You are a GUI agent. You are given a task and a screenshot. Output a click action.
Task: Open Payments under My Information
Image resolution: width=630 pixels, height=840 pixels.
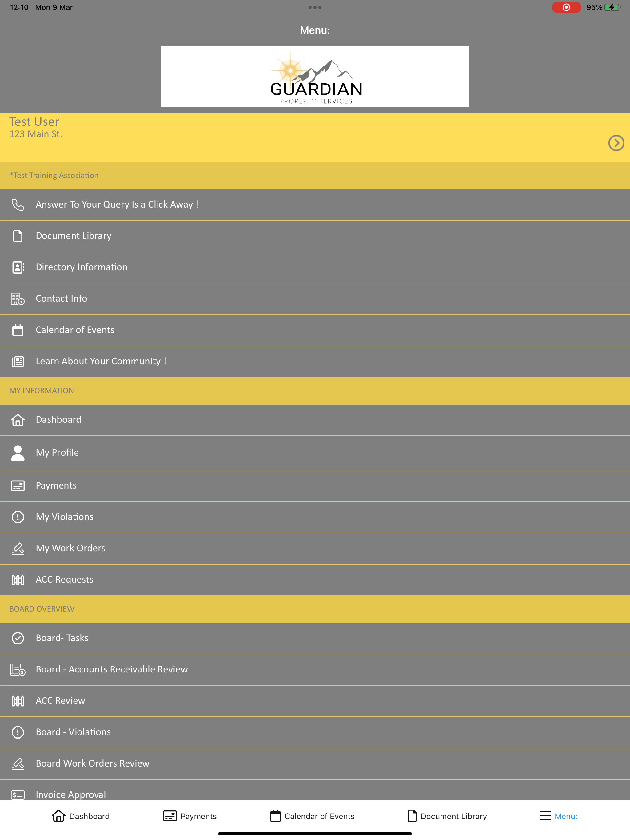tap(315, 486)
